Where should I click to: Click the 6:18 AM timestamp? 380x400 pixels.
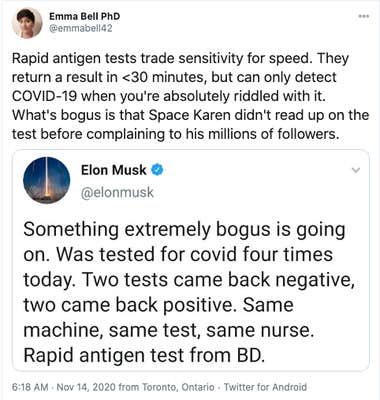pyautogui.click(x=30, y=387)
